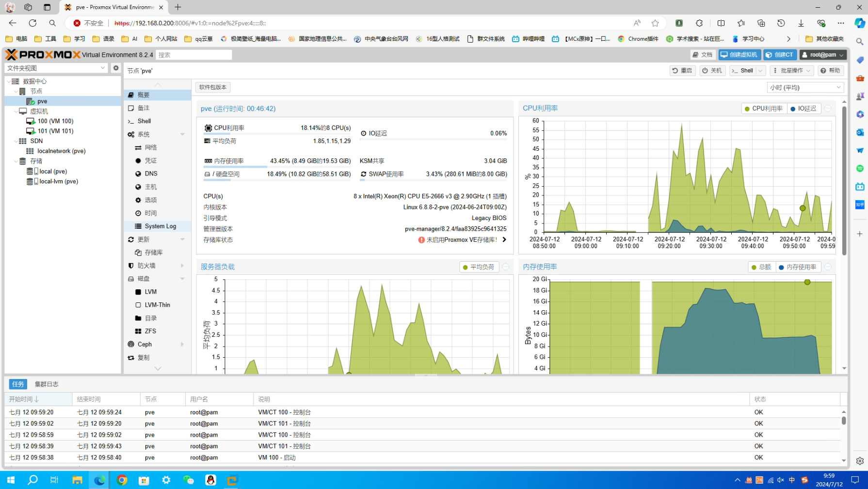Switch to the 集群日志 tab
Image resolution: width=868 pixels, height=489 pixels.
click(x=47, y=384)
